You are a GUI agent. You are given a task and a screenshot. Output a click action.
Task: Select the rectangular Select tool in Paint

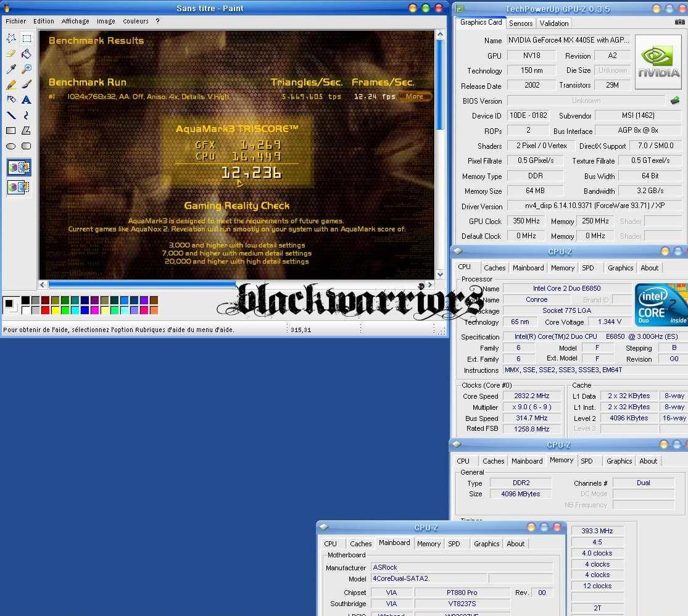tap(27, 39)
